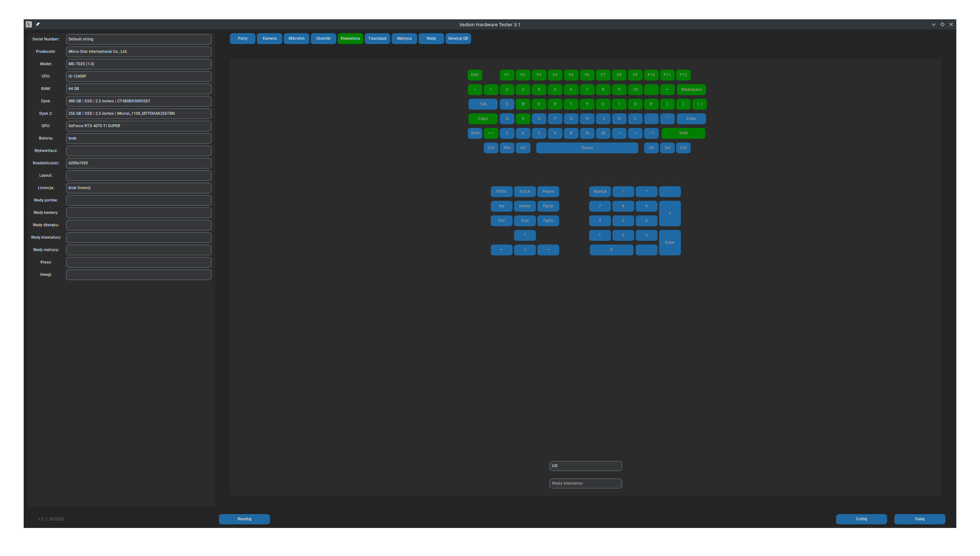This screenshot has height=556, width=980.
Task: Click the Serial Number field
Action: click(x=138, y=39)
